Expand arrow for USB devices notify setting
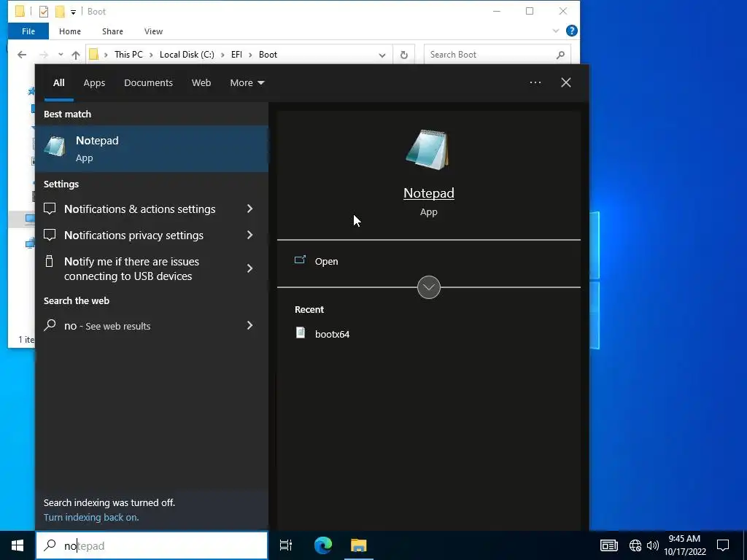The height and width of the screenshot is (560, 747). pyautogui.click(x=249, y=268)
